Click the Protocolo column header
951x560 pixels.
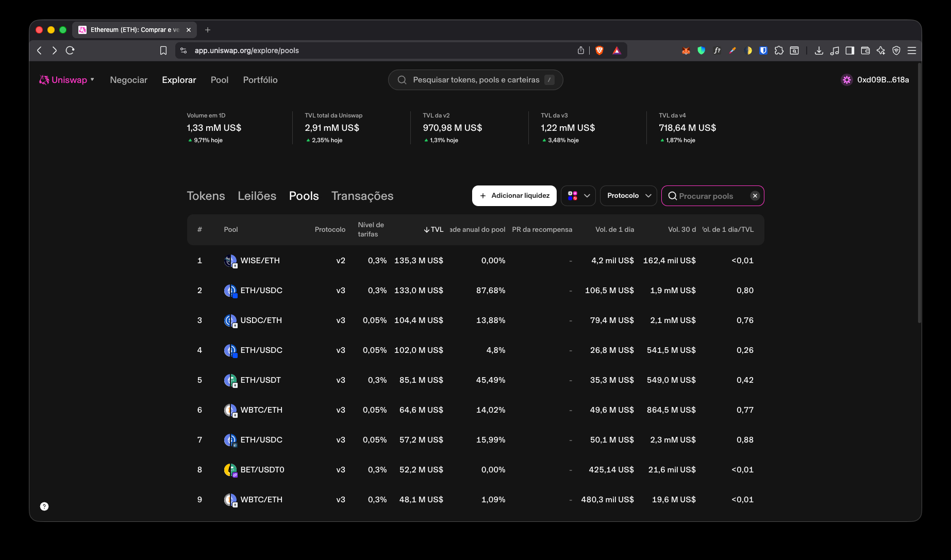click(x=330, y=230)
